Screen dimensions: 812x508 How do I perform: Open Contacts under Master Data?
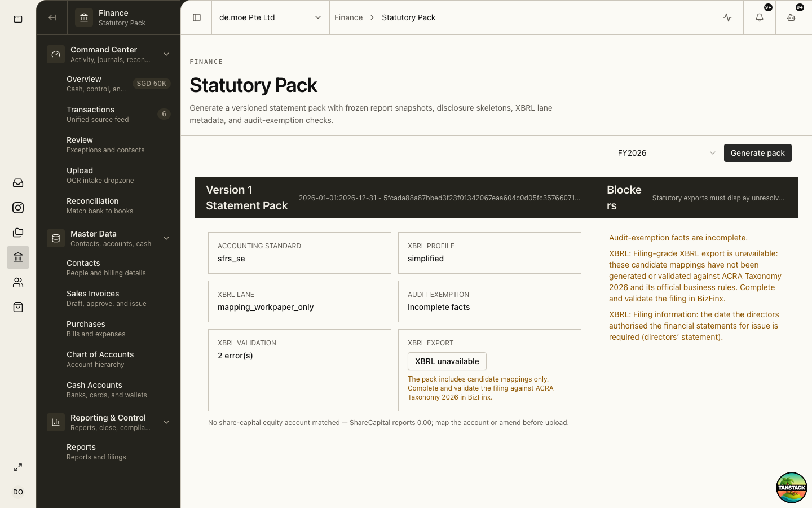118,268
